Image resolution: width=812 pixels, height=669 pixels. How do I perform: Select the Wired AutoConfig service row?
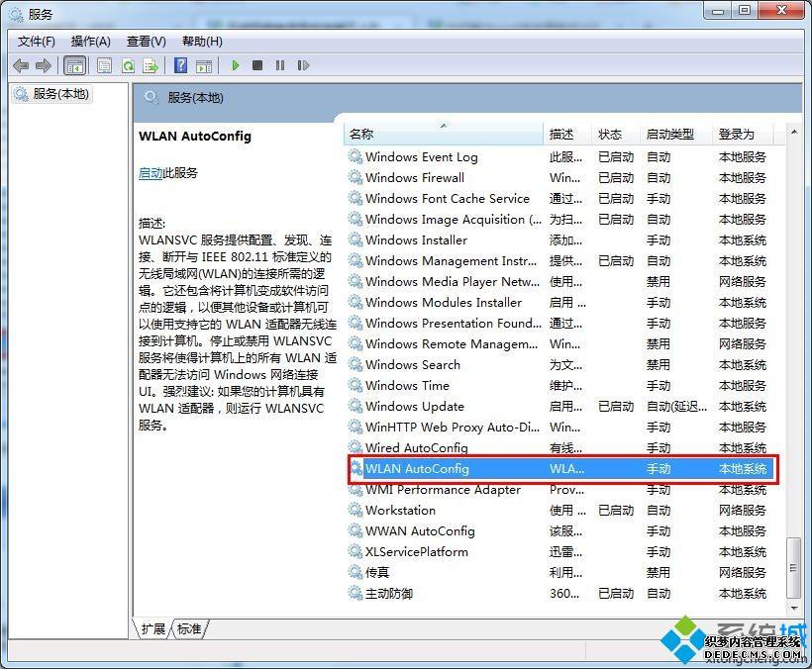[561, 447]
